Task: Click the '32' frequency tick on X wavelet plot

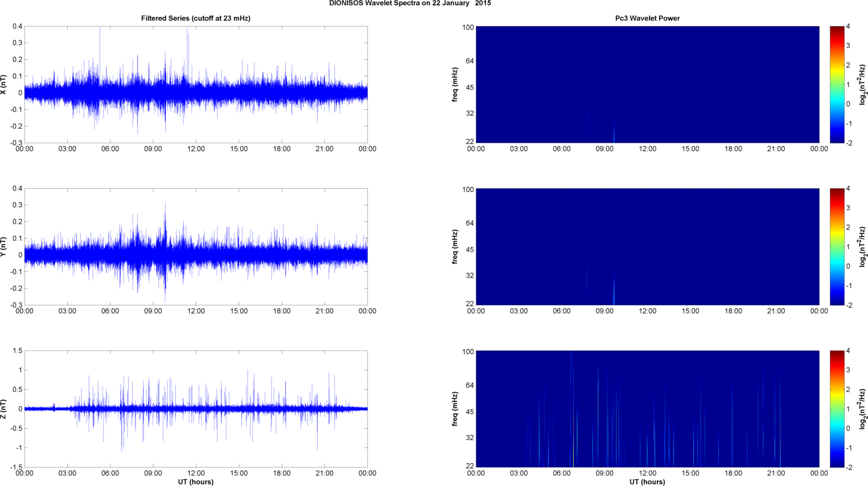Action: click(x=470, y=114)
